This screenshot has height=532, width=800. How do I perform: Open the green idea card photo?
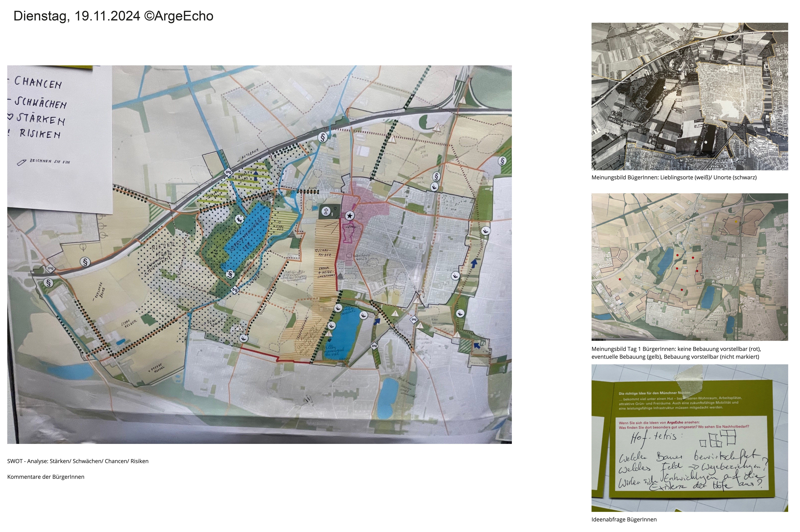pyautogui.click(x=690, y=438)
